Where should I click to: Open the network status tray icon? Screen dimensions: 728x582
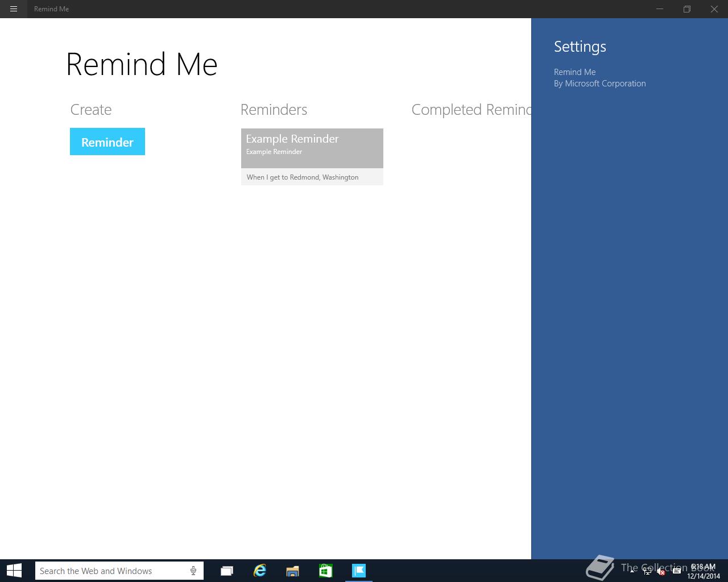tap(647, 571)
